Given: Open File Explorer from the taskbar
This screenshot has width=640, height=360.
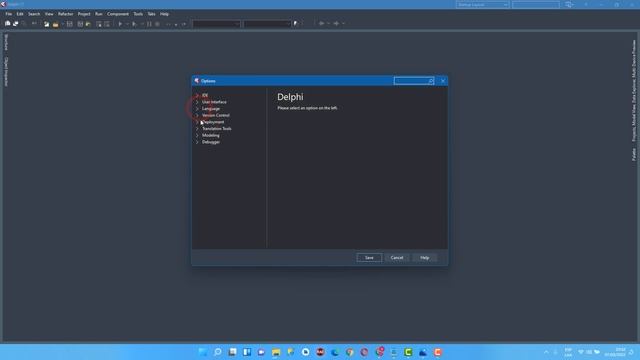Looking at the screenshot, I should (x=276, y=352).
